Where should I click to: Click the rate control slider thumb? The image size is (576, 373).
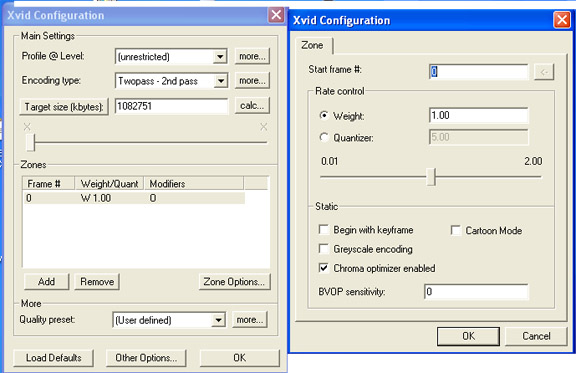tap(431, 177)
